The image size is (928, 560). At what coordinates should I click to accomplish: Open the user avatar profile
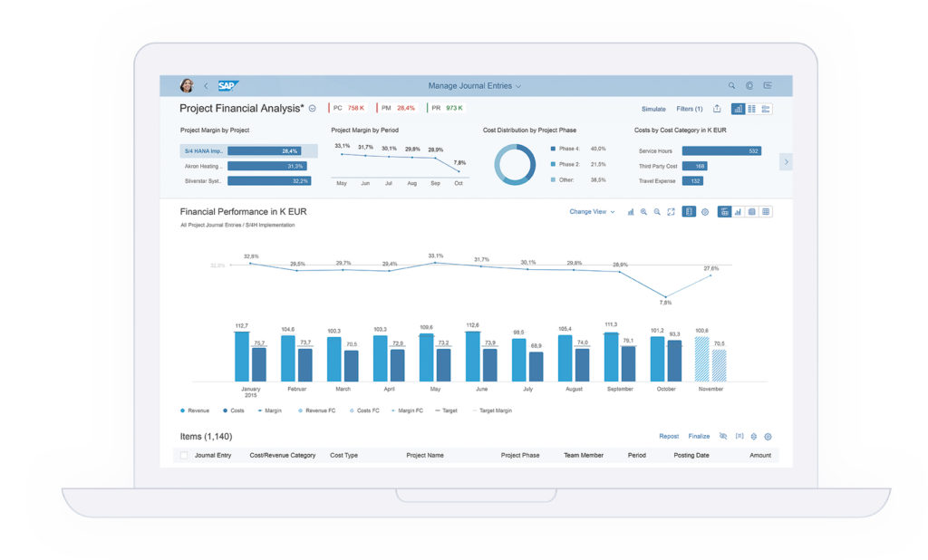[x=187, y=85]
